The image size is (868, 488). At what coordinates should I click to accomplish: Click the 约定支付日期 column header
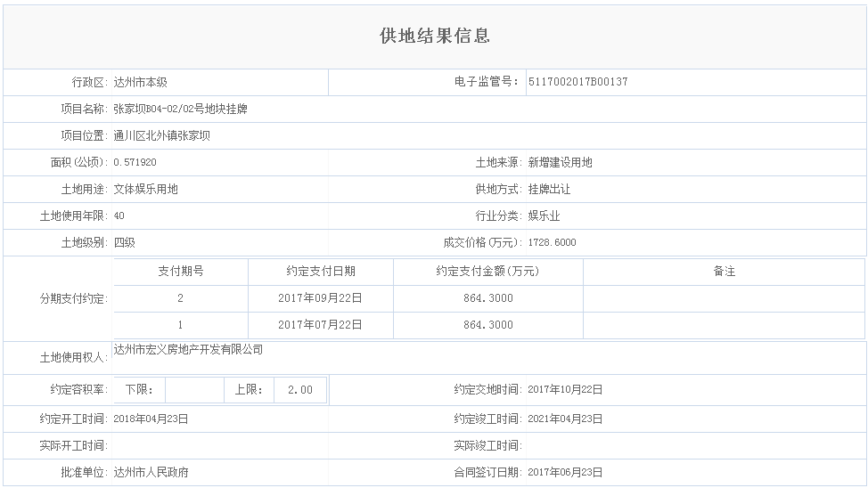tap(321, 271)
